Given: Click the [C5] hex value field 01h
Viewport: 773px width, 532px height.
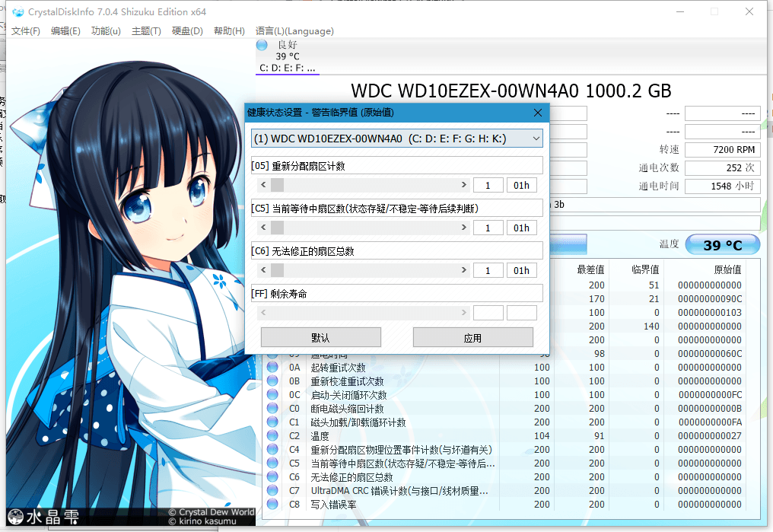Looking at the screenshot, I should pyautogui.click(x=522, y=228).
